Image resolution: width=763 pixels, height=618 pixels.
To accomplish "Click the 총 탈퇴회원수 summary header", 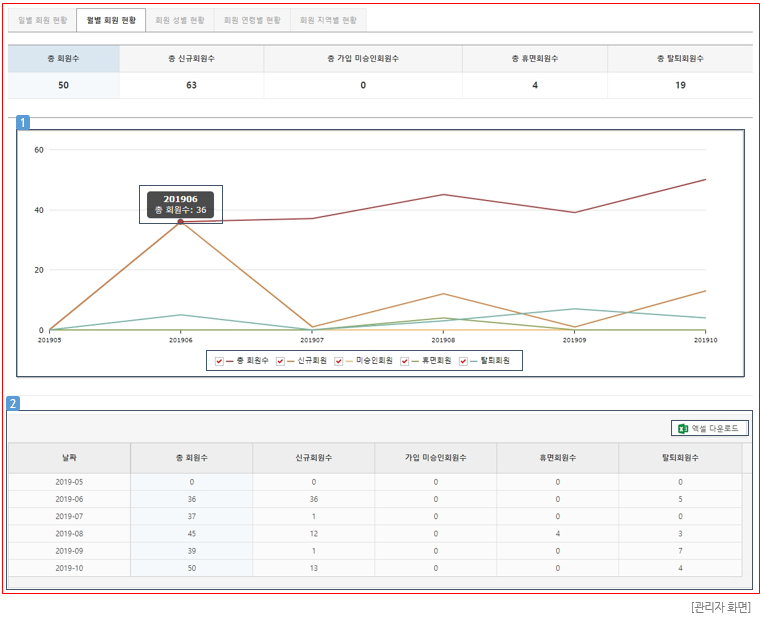I will click(680, 58).
